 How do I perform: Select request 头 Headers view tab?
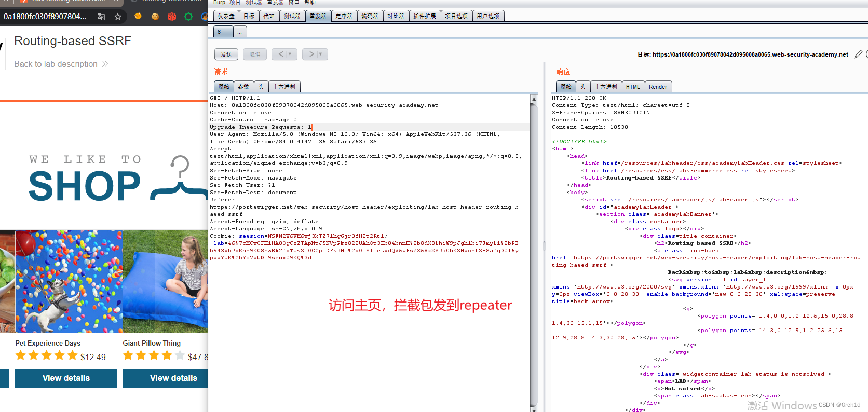tap(261, 87)
